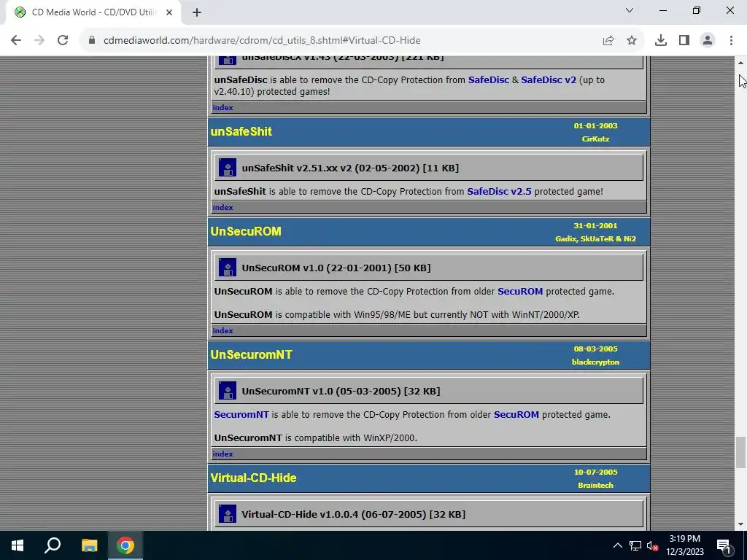Open Windows taskbar search
Screen dimensions: 747x560
coord(53,545)
